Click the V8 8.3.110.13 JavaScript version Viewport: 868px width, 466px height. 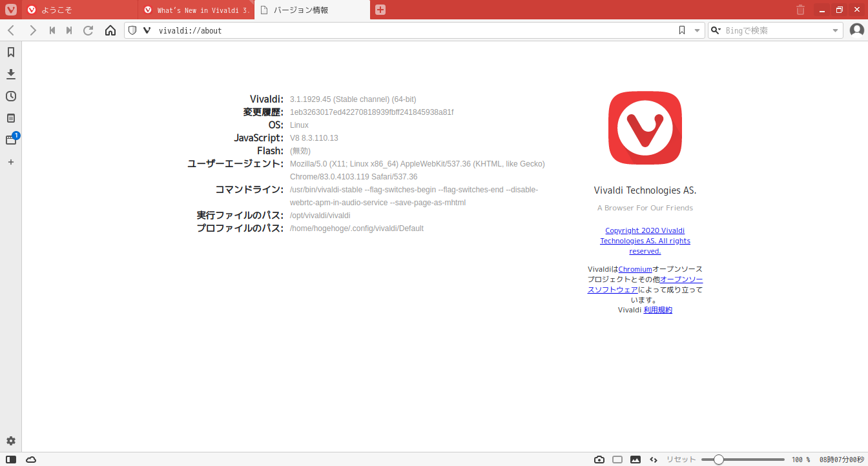tap(314, 138)
